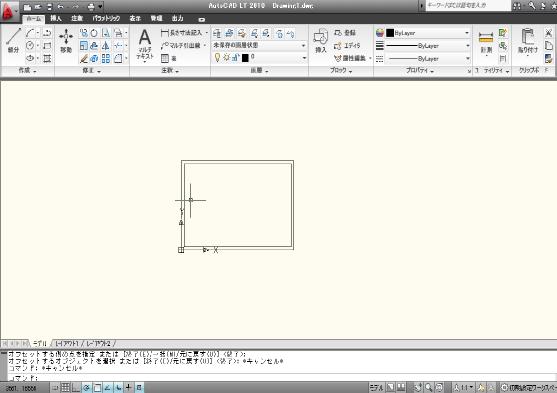
Task: Click the Model (モデル) button in status bar
Action: [x=377, y=387]
